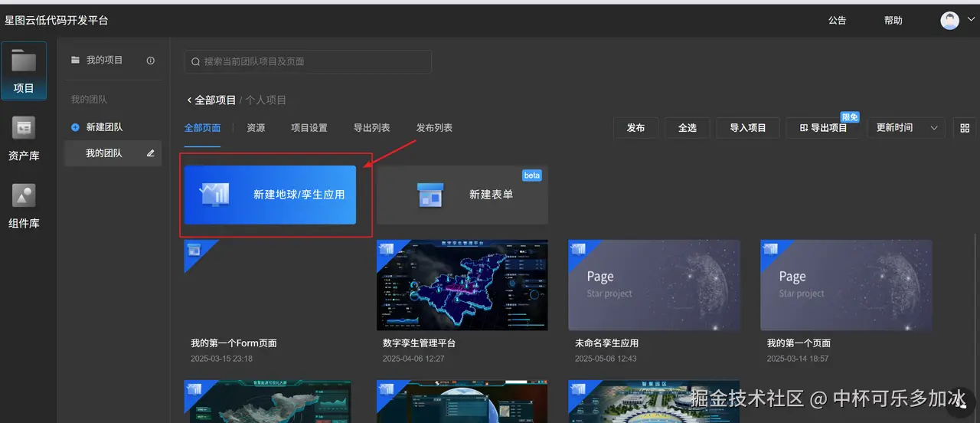Click the corner badge on 未命名孪生应用 card
Viewport: 980px width, 423px height.
point(578,250)
